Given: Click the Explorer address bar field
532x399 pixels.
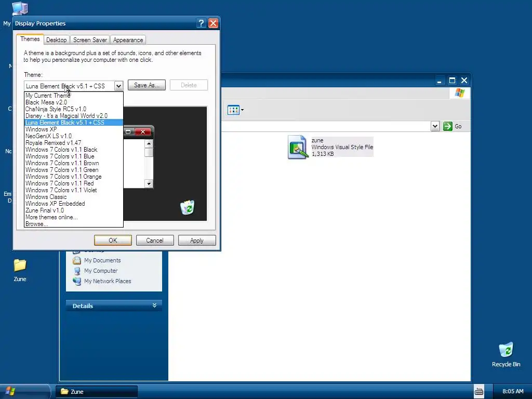Looking at the screenshot, I should (x=326, y=126).
